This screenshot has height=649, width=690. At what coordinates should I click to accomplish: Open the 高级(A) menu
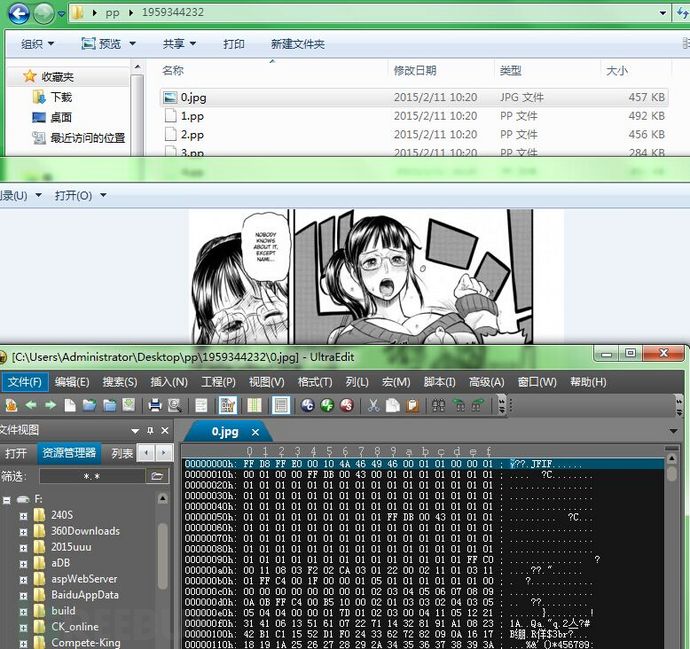pos(486,382)
